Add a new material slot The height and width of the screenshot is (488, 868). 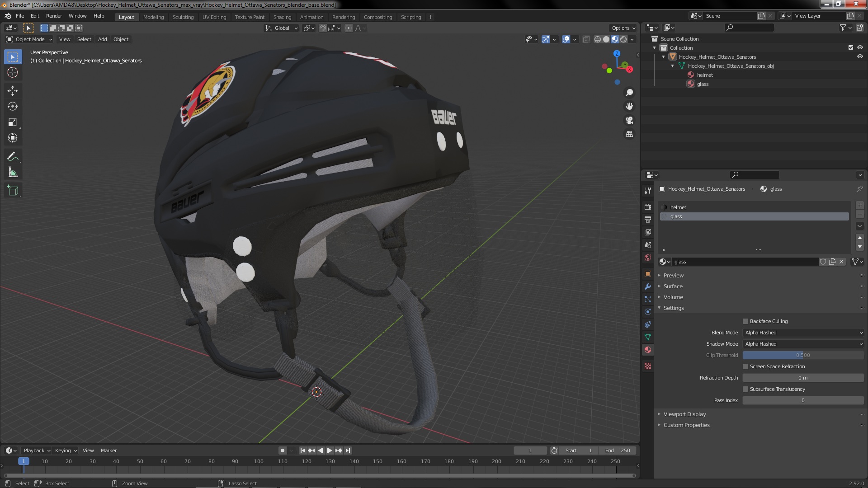pos(860,205)
